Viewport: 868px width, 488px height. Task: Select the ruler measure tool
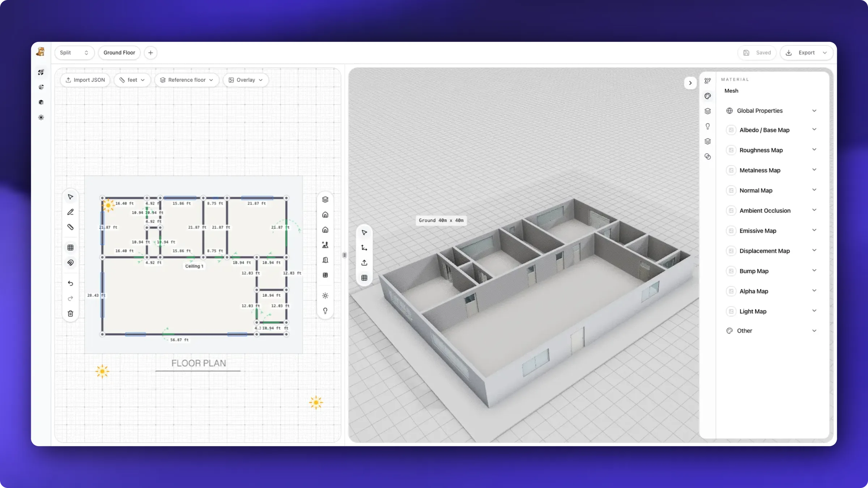[71, 227]
